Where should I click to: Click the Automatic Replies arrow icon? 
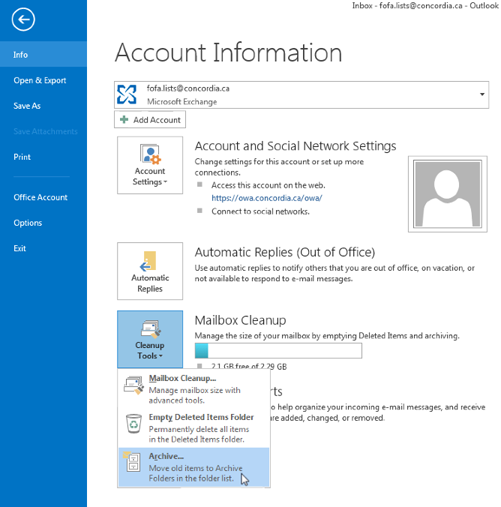[149, 261]
